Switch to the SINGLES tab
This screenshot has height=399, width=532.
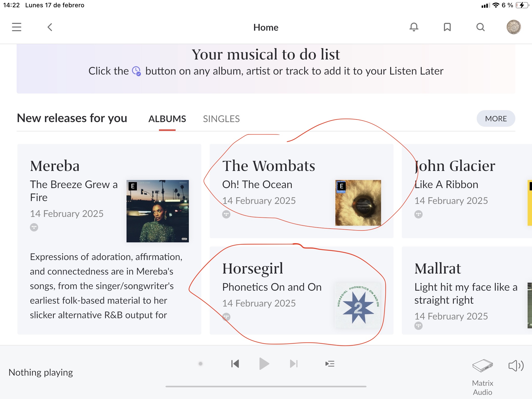coord(221,119)
